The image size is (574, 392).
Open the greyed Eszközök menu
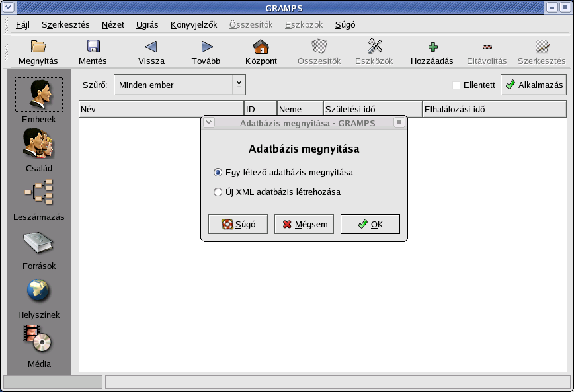click(304, 25)
